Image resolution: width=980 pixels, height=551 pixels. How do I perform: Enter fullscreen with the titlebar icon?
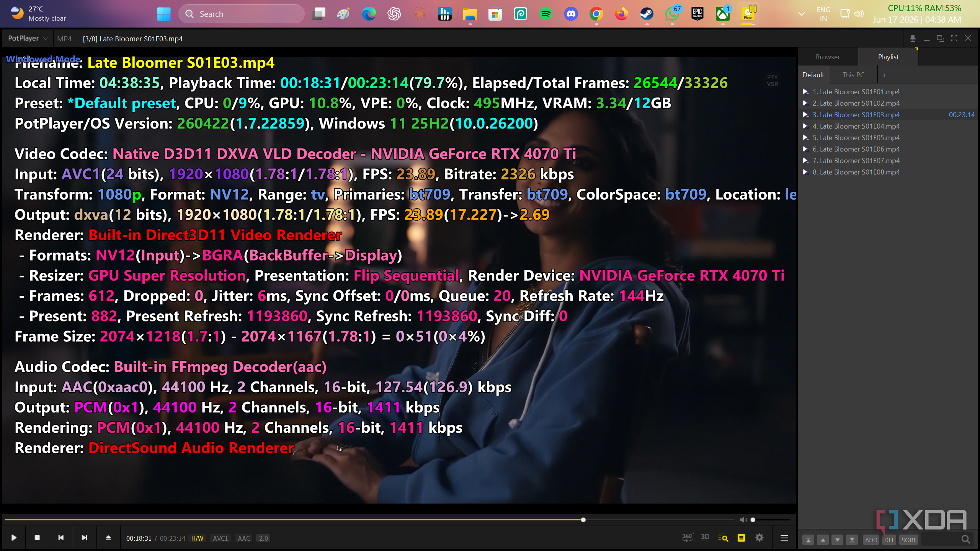click(954, 38)
